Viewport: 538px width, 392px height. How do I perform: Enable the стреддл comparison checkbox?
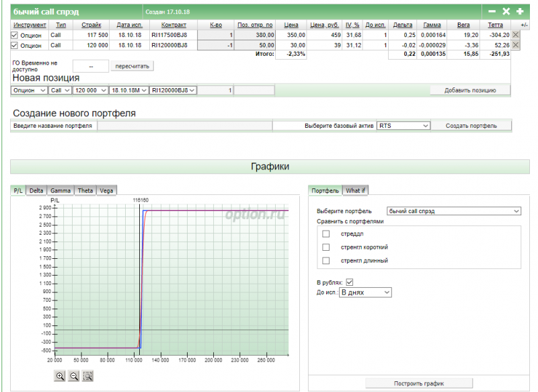[x=326, y=234]
